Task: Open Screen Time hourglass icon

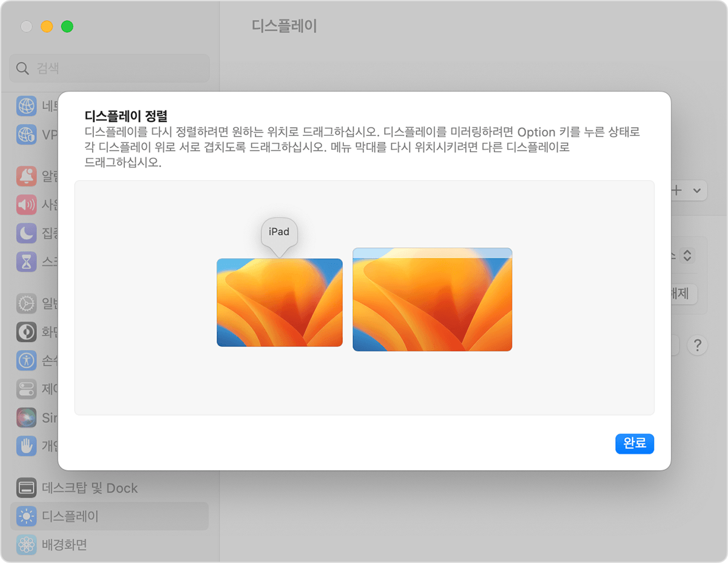Action: coord(27,261)
